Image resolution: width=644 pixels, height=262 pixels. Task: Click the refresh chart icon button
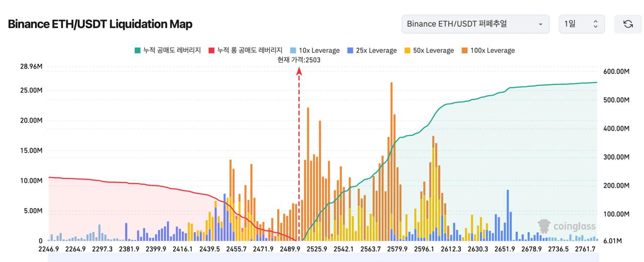pos(628,24)
